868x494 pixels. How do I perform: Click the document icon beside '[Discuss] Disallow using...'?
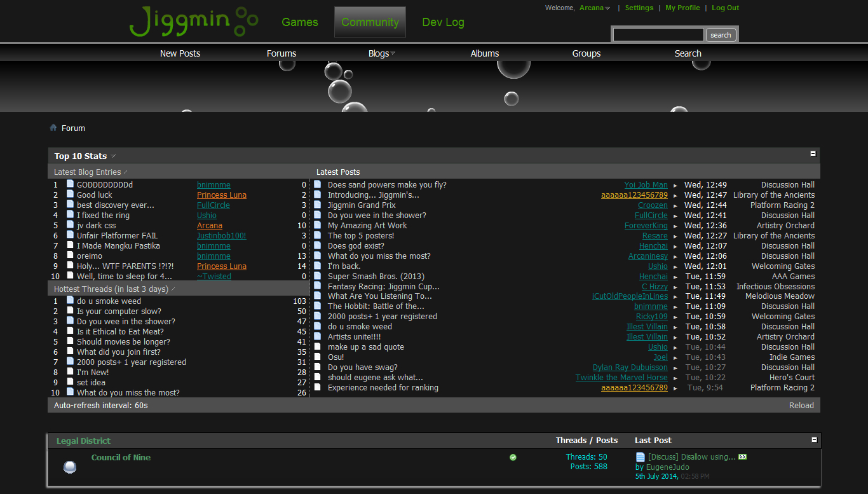pos(641,457)
